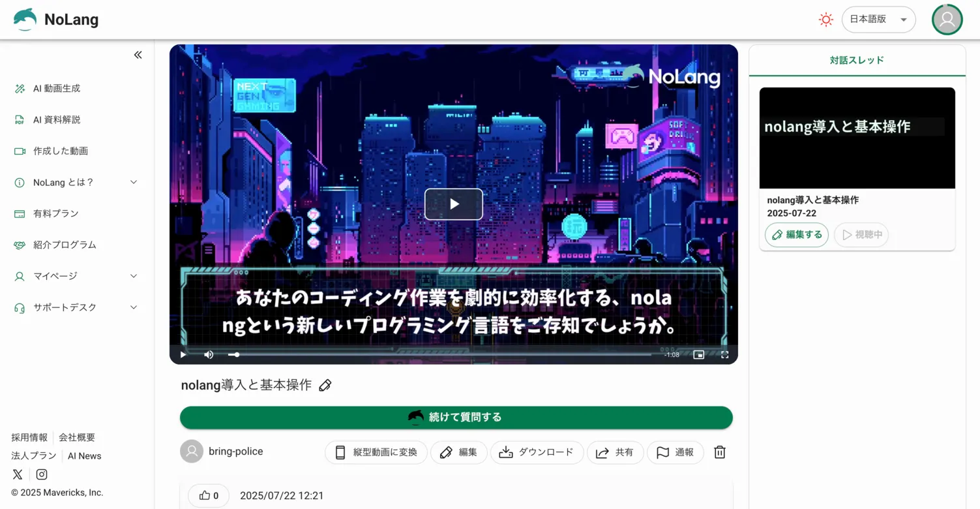
Task: Select the 対話スレッド tab
Action: (x=857, y=60)
